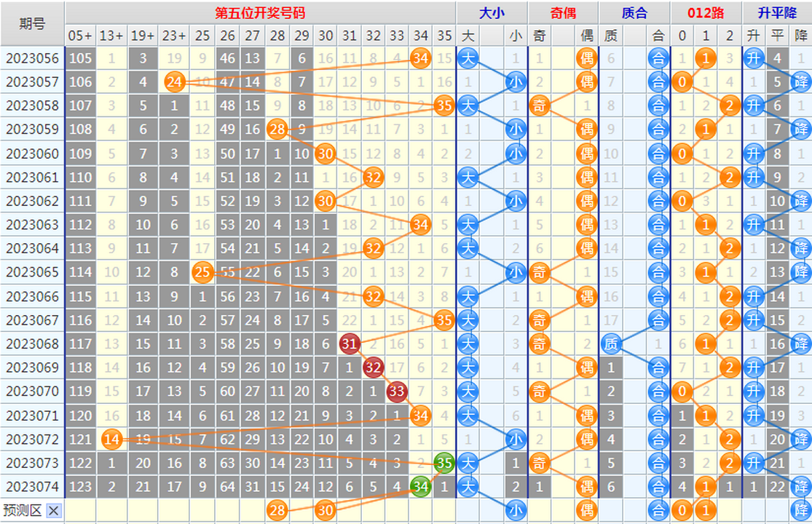812x524 pixels.
Task: Click the 第五位开奖号码 header
Action: [x=260, y=13]
